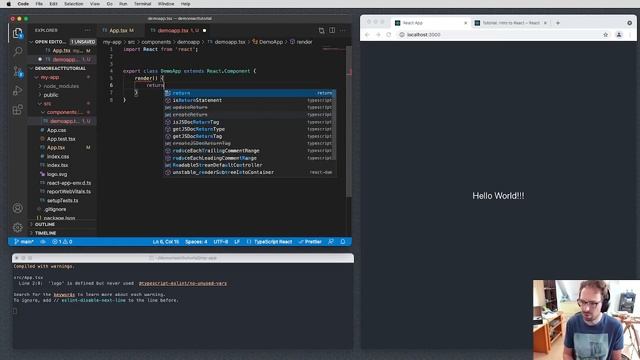This screenshot has width=640, height=360.
Task: Open logo.svg in the explorer
Action: click(x=57, y=174)
